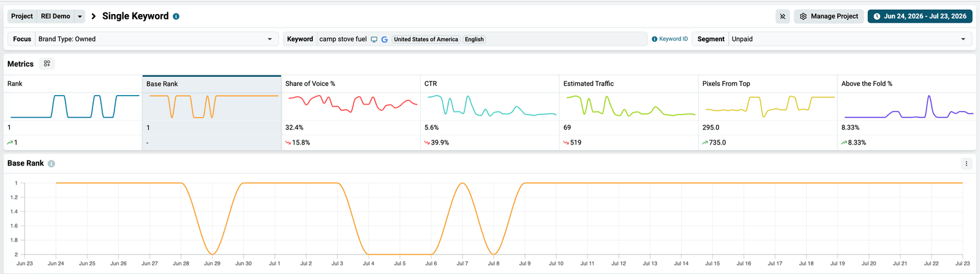Screen dimensions: 980x274
Task: Select the CTR metric card
Action: coord(490,113)
